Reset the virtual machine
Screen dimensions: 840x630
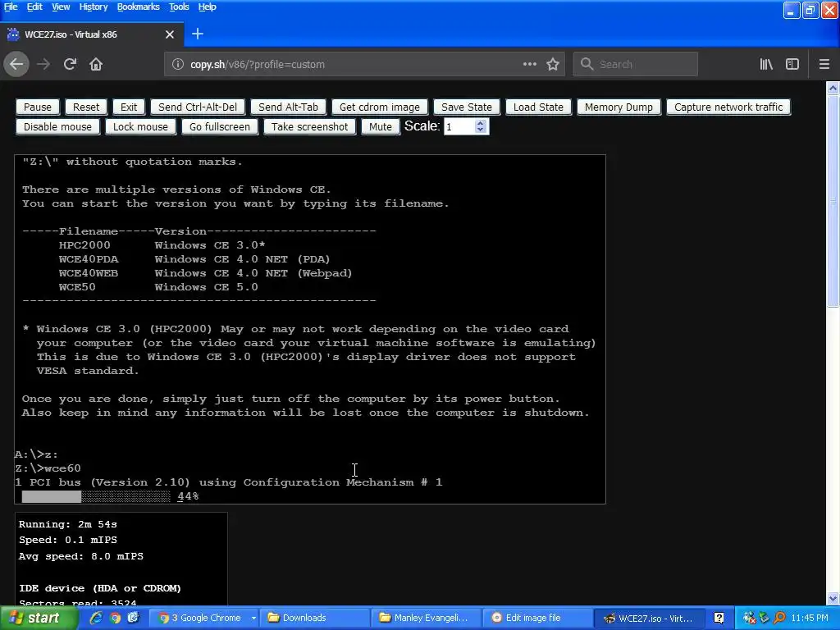click(x=86, y=107)
